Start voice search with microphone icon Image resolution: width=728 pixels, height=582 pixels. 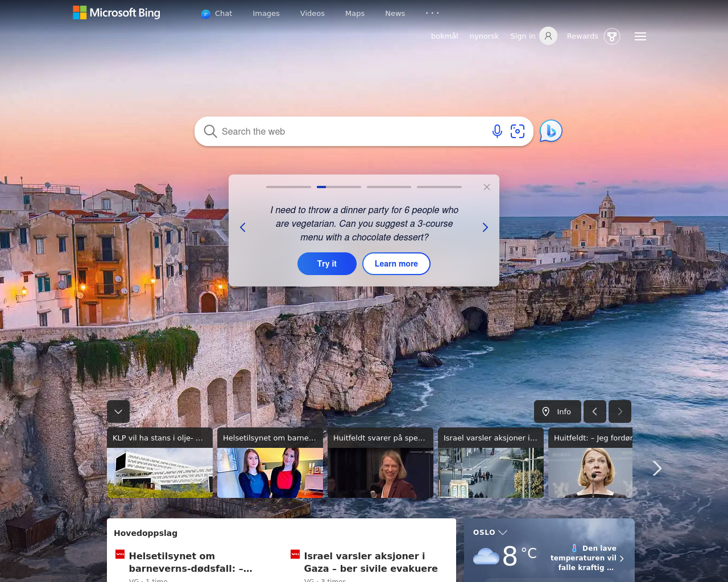[x=497, y=131]
